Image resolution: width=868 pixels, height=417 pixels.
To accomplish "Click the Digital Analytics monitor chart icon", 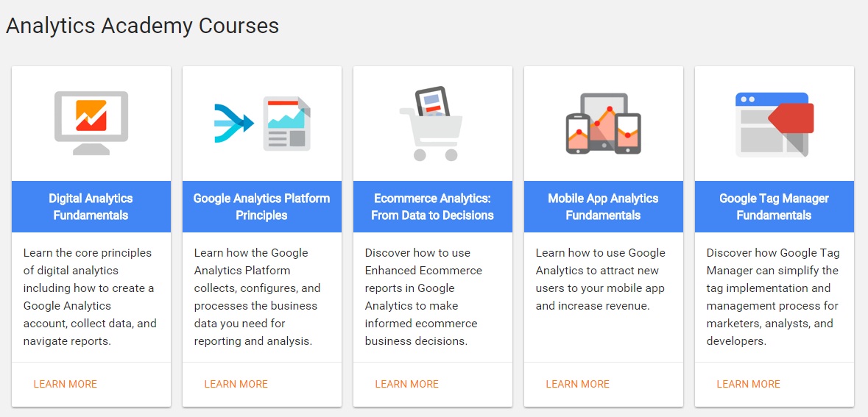I will [x=91, y=123].
